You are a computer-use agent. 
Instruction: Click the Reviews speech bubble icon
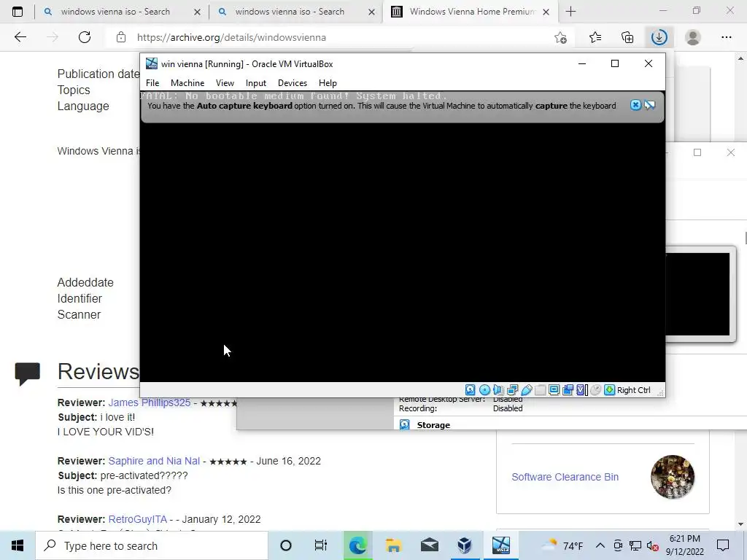[x=28, y=373]
